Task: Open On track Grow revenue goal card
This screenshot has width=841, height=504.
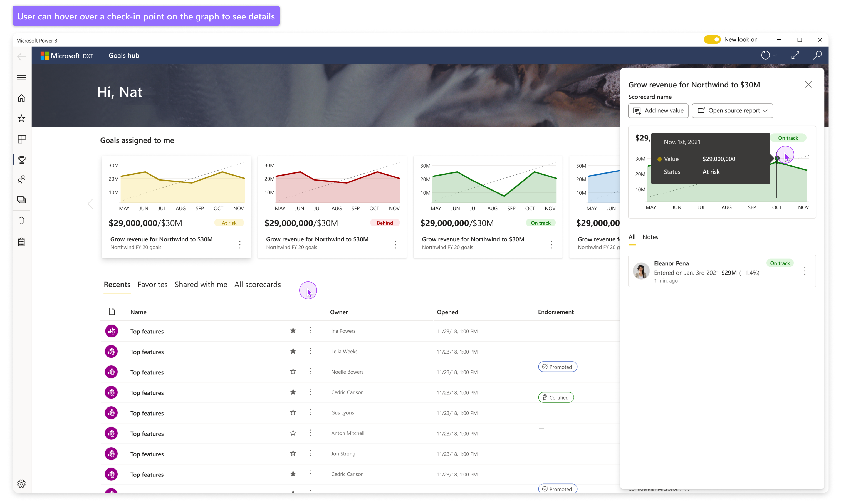Action: 488,206
